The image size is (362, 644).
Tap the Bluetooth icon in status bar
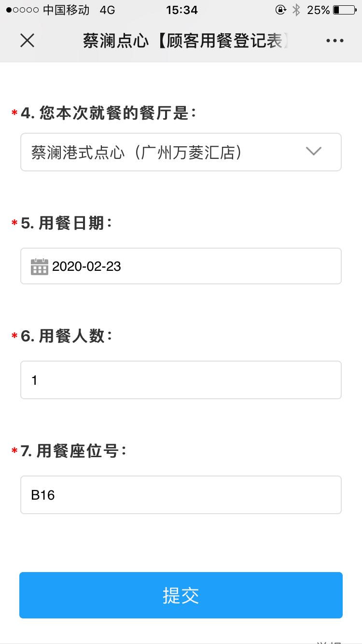pos(297,10)
